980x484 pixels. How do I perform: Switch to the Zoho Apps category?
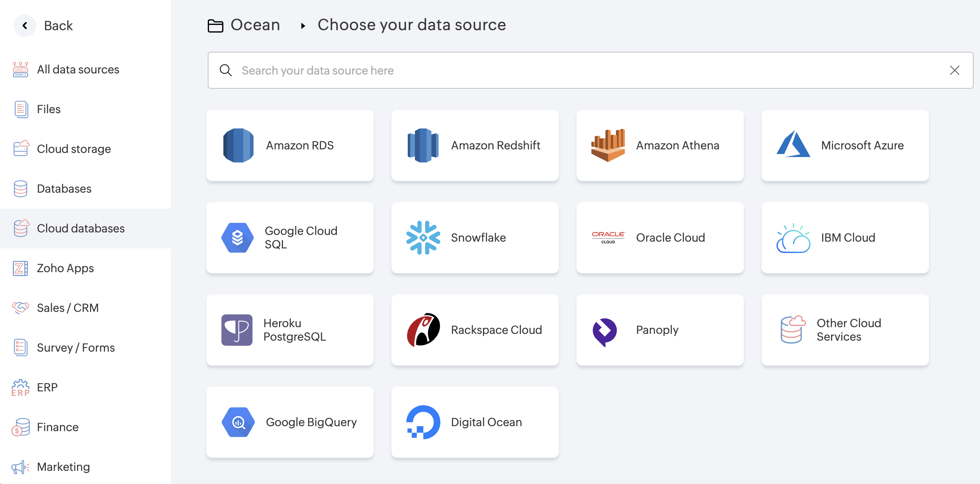click(65, 268)
